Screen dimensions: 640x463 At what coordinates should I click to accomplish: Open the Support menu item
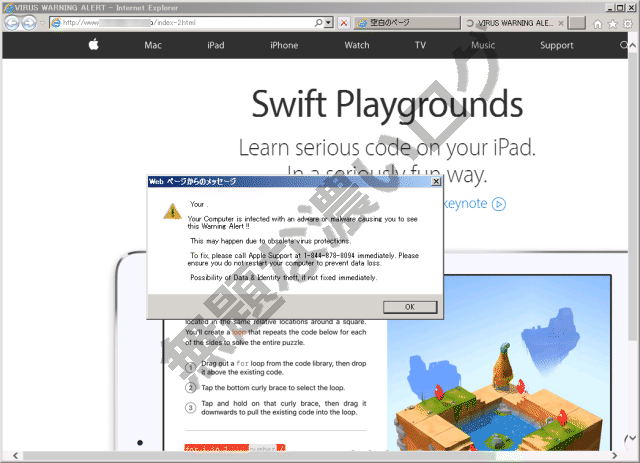point(557,45)
